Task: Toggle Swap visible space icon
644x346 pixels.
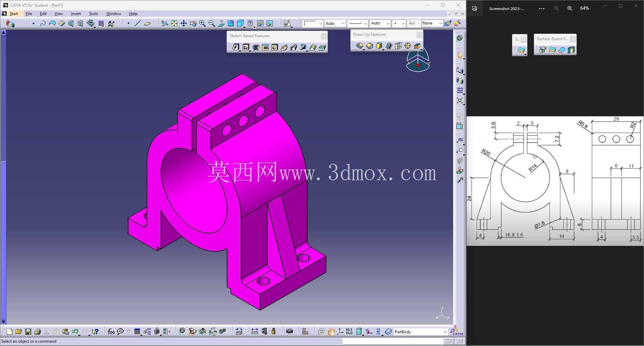Action: coord(269,23)
